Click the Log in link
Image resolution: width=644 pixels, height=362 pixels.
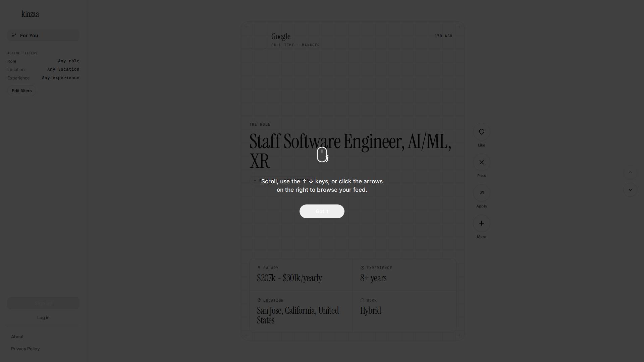click(43, 318)
